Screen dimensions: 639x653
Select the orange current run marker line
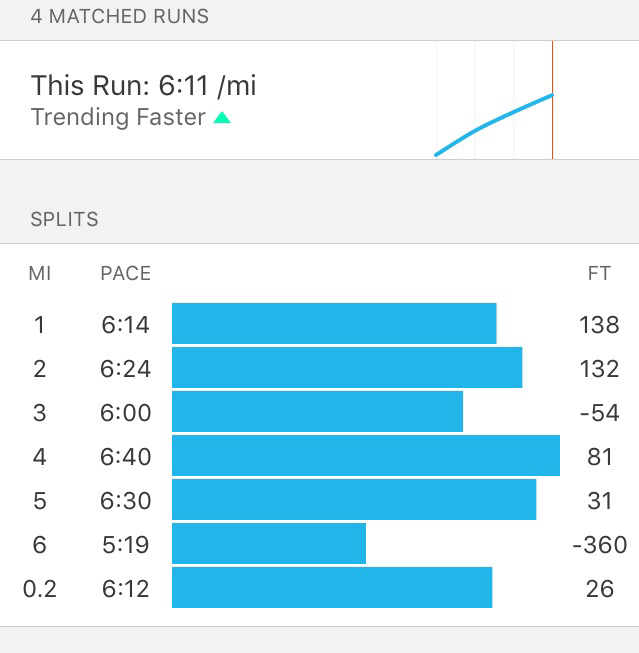tap(552, 100)
